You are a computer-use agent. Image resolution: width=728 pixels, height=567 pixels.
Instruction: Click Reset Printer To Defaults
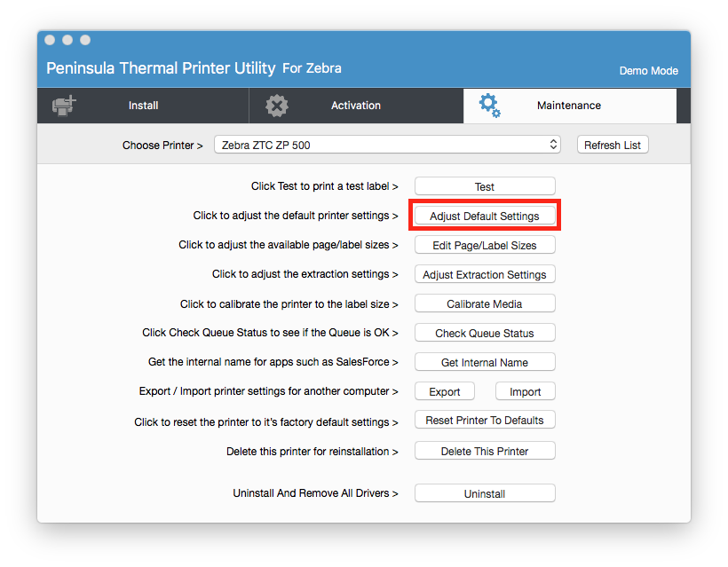485,420
